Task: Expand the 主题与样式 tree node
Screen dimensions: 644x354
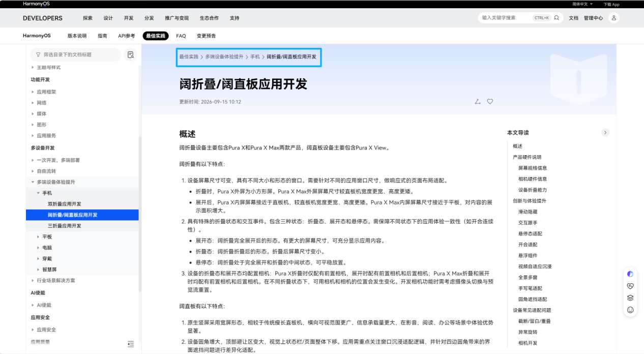Action: pyautogui.click(x=33, y=67)
